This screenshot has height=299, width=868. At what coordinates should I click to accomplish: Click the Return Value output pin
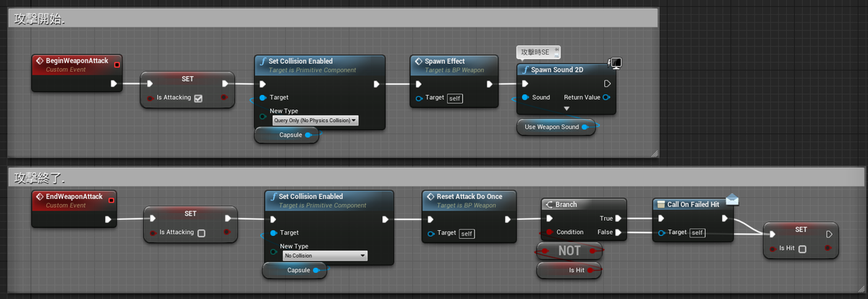coord(605,97)
